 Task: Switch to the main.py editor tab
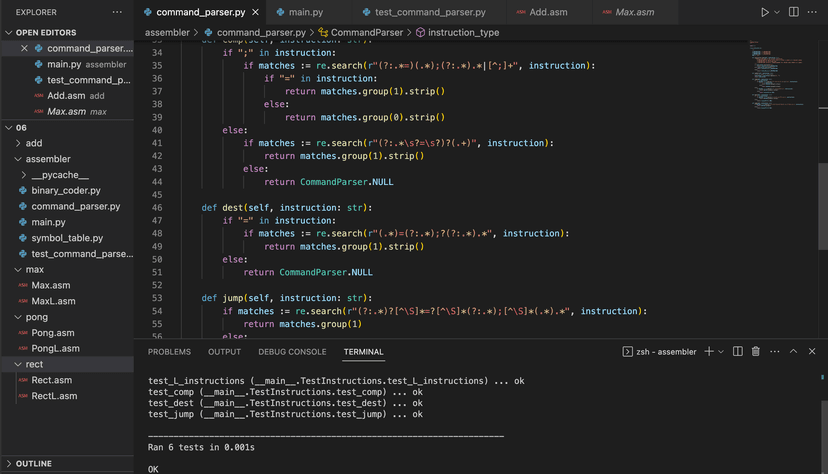point(306,12)
